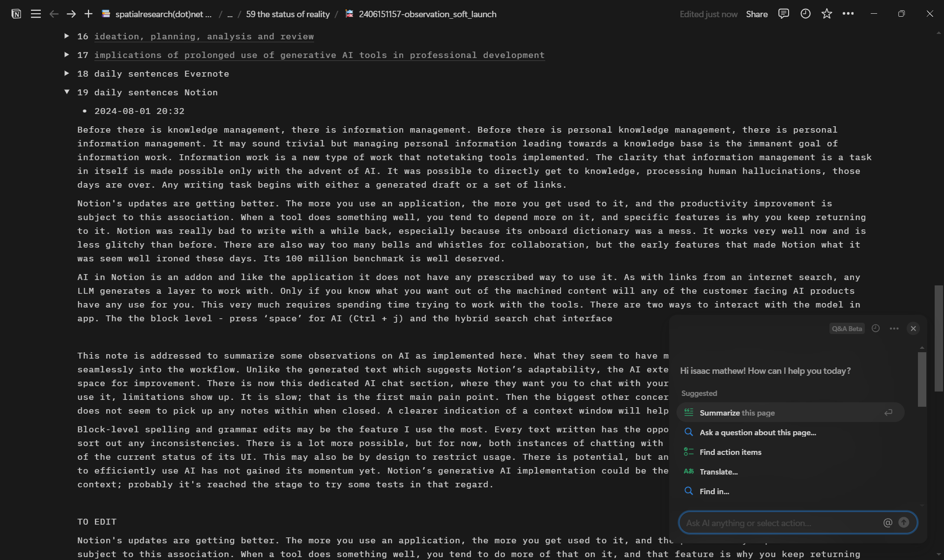The image size is (944, 560).
Task: Collapse toggle 19 daily sentences Notion
Action: 67,92
